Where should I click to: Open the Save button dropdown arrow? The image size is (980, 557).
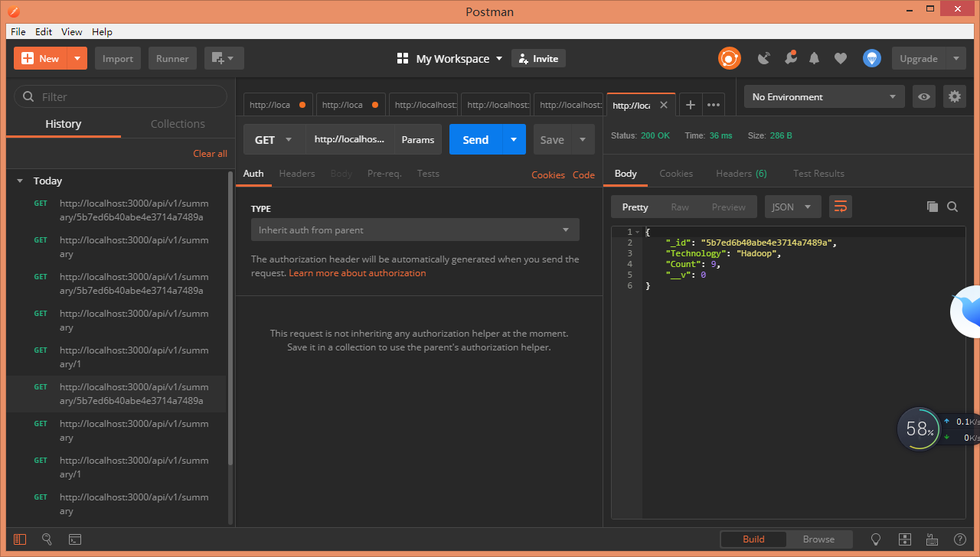pos(583,139)
